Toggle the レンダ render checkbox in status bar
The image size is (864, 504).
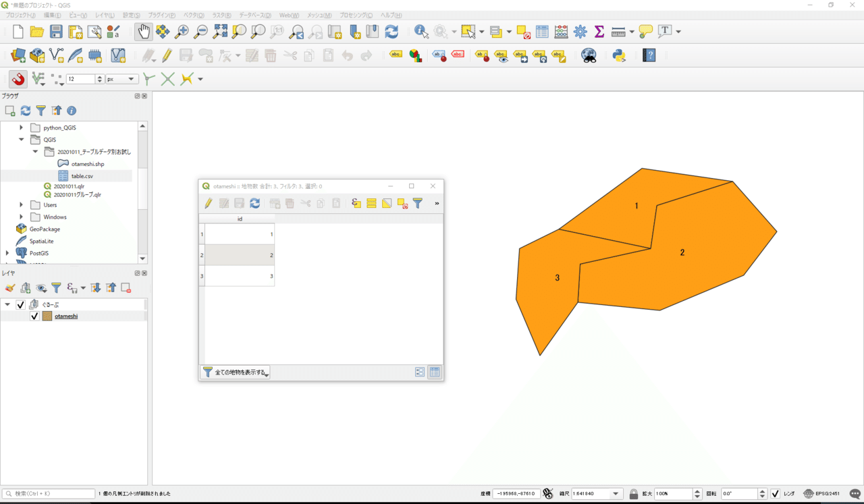(x=776, y=494)
